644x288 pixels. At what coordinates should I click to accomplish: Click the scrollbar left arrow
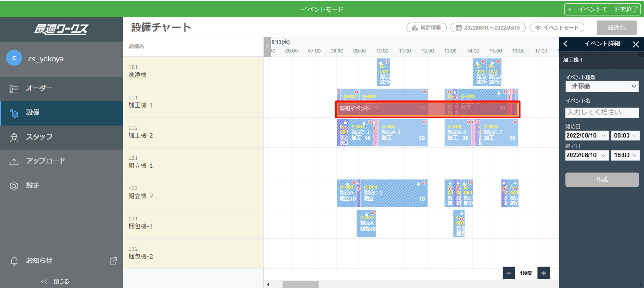pyautogui.click(x=268, y=284)
